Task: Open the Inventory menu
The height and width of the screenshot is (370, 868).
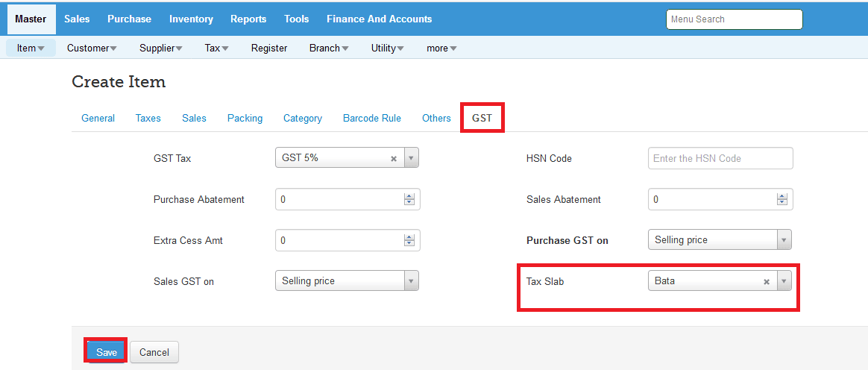Action: coord(191,19)
